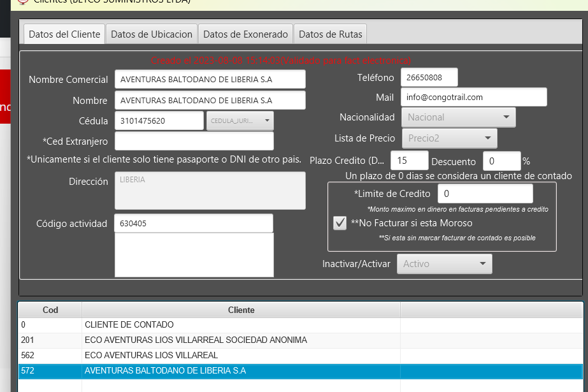
Task: Click the Cliente column header
Action: 241,310
